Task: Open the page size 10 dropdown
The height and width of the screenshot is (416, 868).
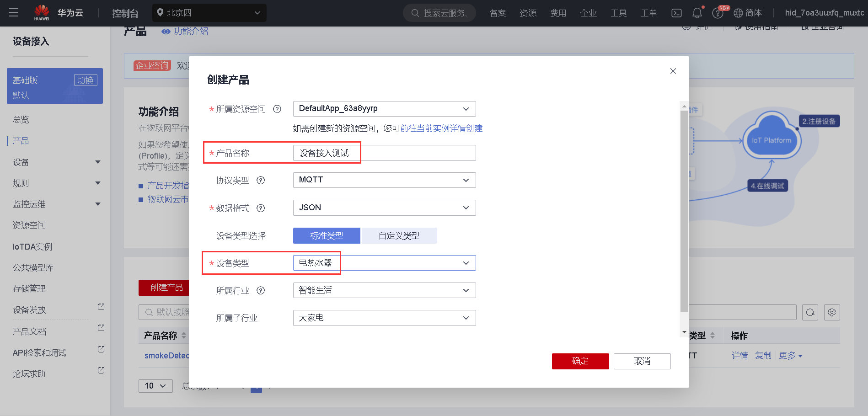Action: point(155,386)
